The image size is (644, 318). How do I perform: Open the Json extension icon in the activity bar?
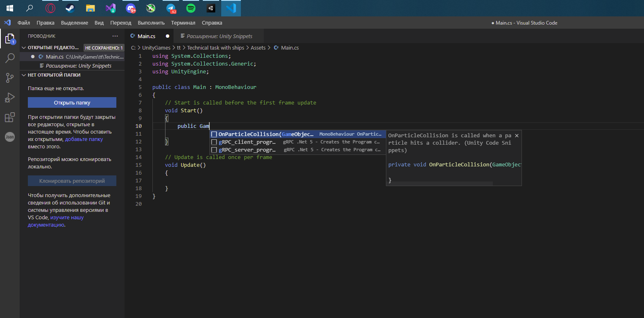pos(10,137)
